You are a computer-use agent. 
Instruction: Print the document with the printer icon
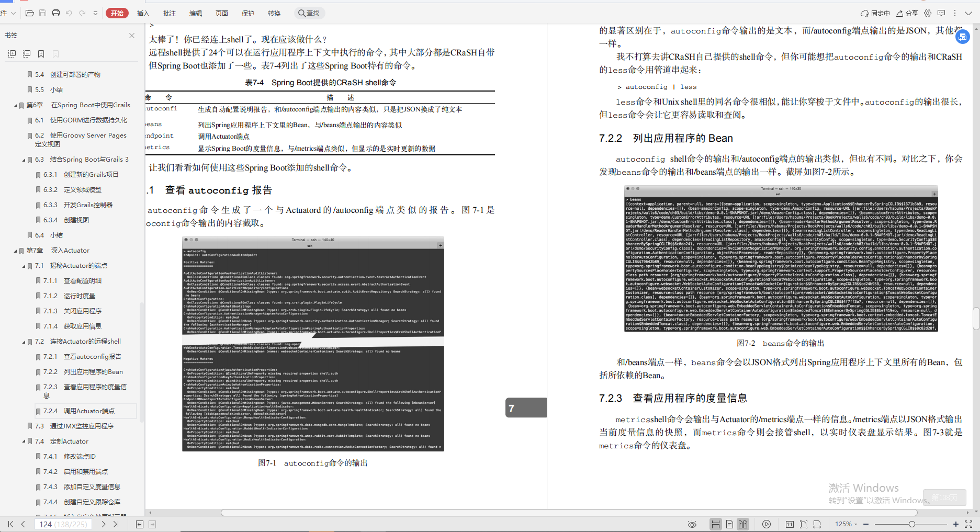tap(56, 13)
